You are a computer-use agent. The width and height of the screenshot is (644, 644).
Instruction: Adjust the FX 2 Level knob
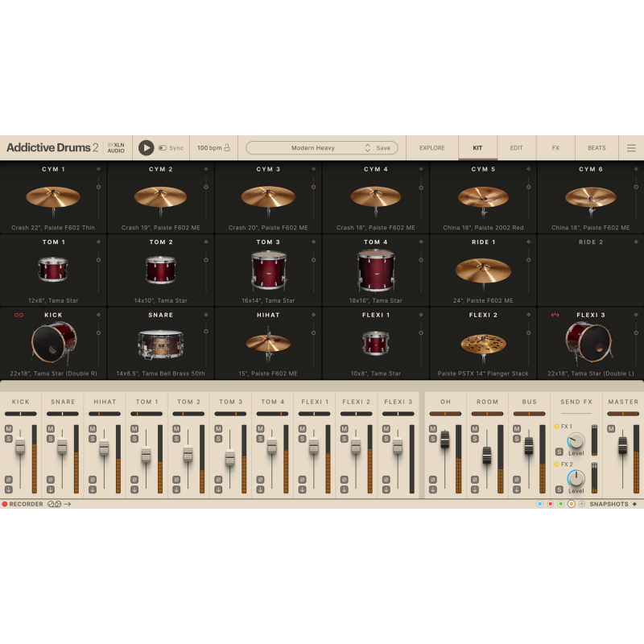pyautogui.click(x=576, y=478)
